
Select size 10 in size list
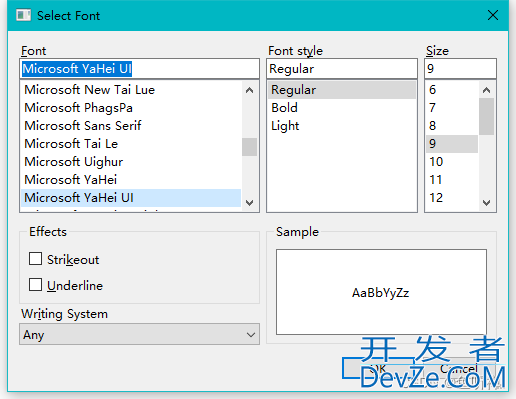point(452,162)
